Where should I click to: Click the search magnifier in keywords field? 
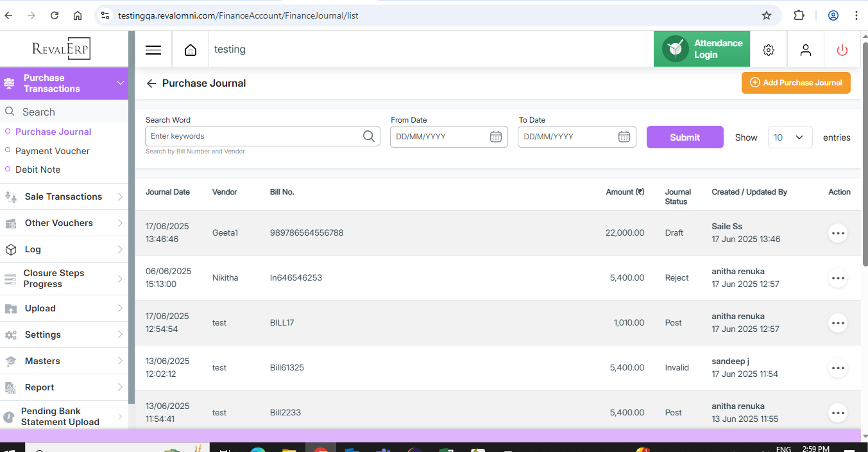[x=369, y=136]
